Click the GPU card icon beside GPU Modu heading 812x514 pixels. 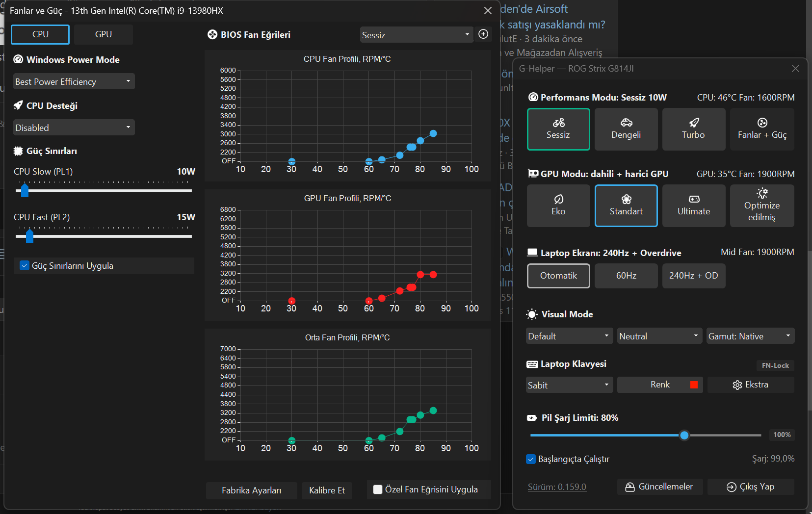click(533, 174)
